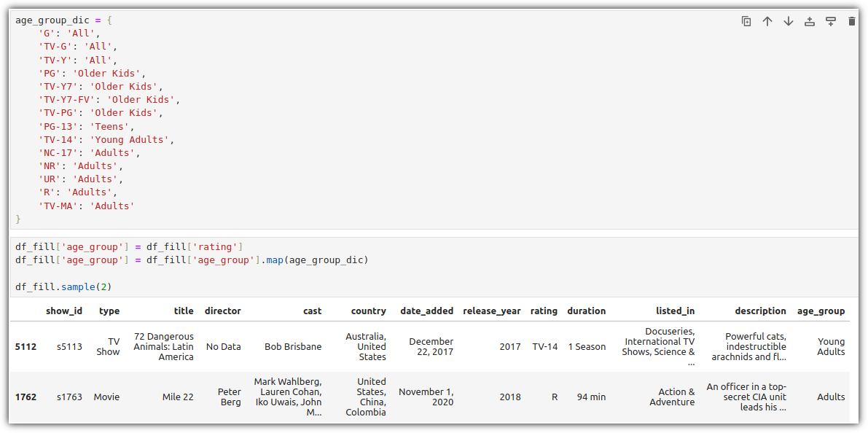Click the 'R' rating cell
Viewport: 868px width, 433px height.
click(554, 397)
